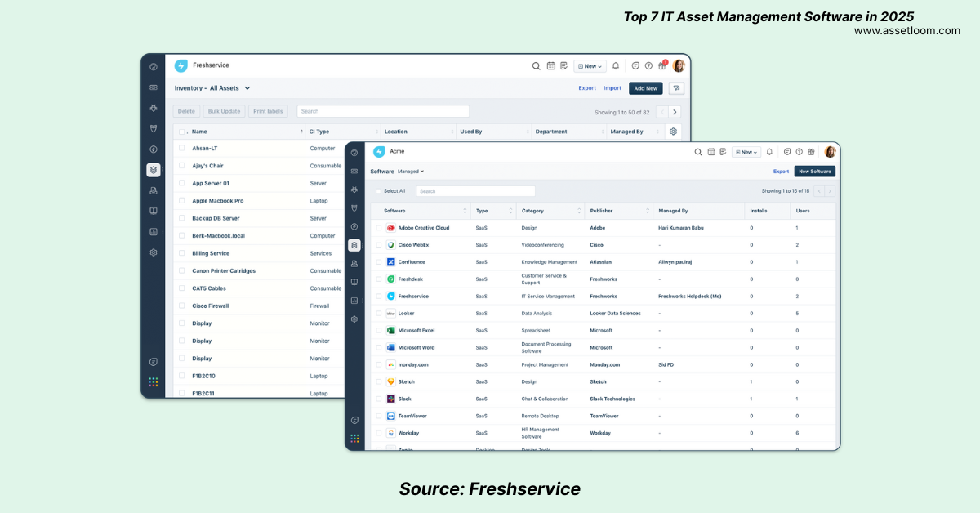980x513 pixels.
Task: Click Installs column header
Action: pyautogui.click(x=759, y=211)
